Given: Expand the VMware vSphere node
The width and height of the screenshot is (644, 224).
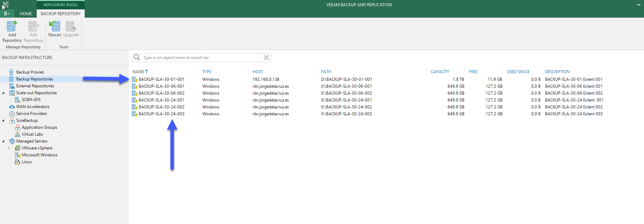Looking at the screenshot, I should pyautogui.click(x=9, y=148).
